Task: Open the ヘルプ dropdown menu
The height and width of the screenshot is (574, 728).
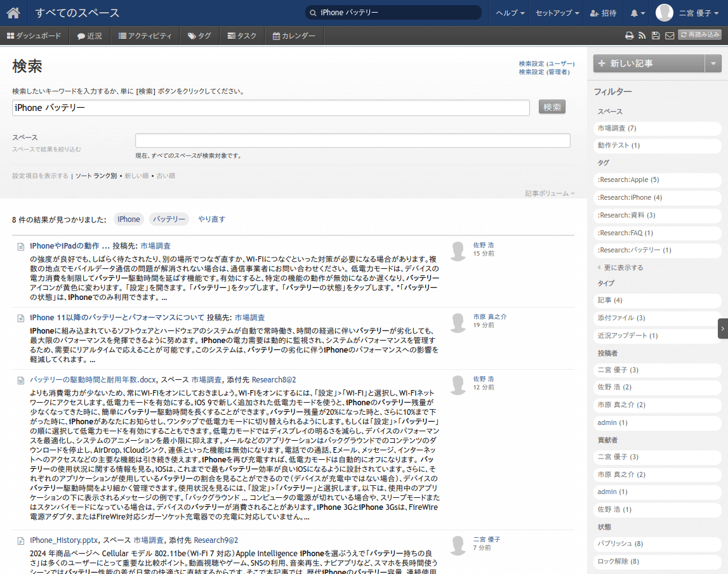Action: pos(510,13)
